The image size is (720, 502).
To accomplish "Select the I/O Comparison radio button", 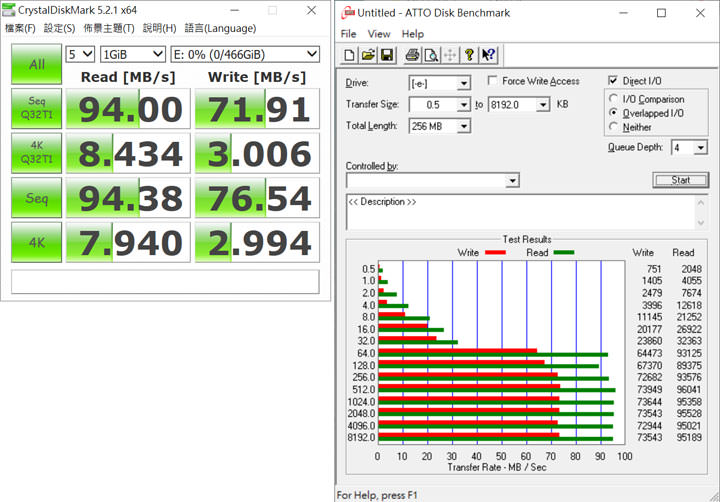I will coord(613,99).
